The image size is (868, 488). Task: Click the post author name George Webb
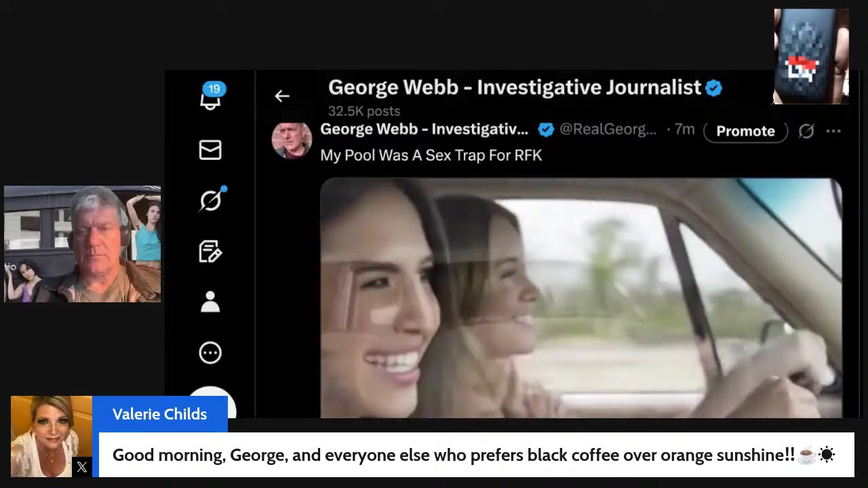coord(424,129)
